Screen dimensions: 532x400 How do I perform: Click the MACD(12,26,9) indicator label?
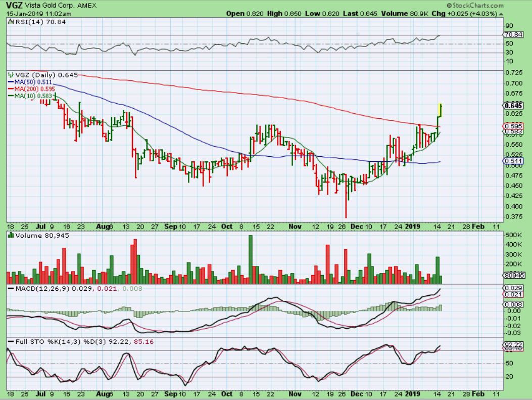(x=42, y=289)
